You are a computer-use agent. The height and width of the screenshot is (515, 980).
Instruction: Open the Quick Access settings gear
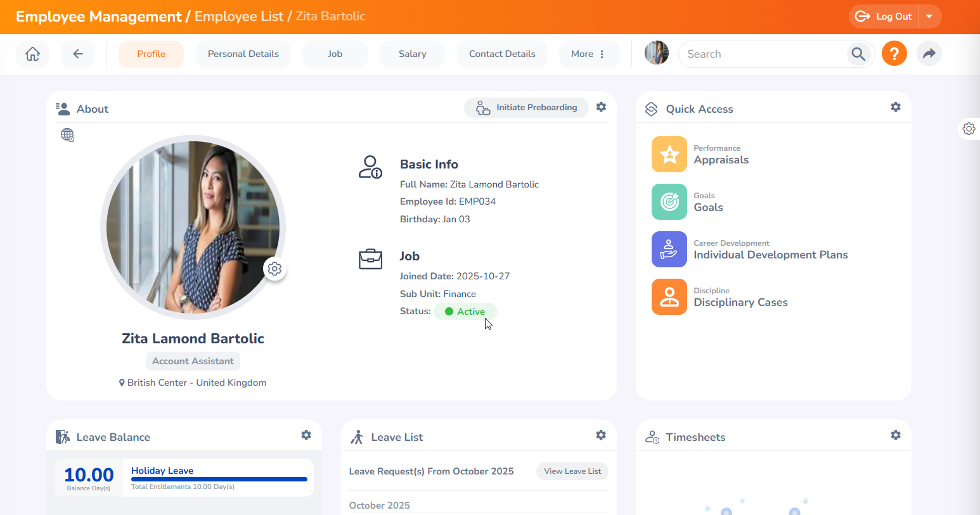[x=895, y=107]
